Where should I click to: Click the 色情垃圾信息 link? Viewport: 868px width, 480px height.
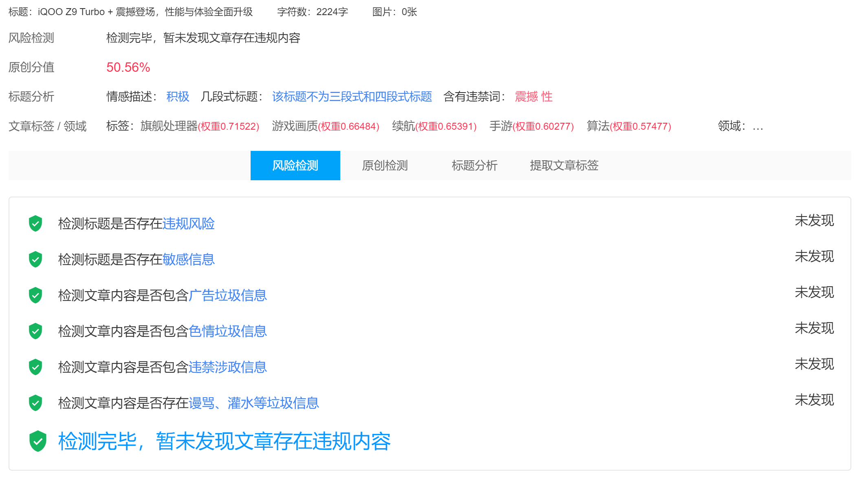pos(228,331)
